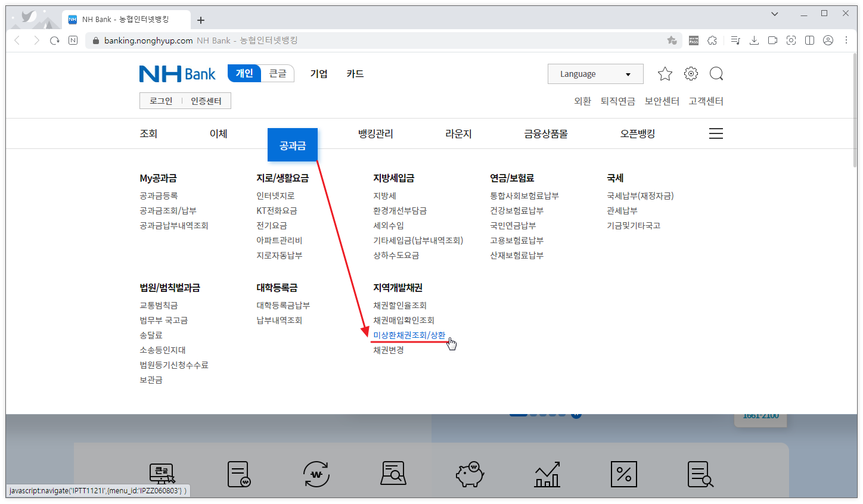The width and height of the screenshot is (863, 504).
Task: Open a new browser tab with plus
Action: pyautogui.click(x=201, y=20)
